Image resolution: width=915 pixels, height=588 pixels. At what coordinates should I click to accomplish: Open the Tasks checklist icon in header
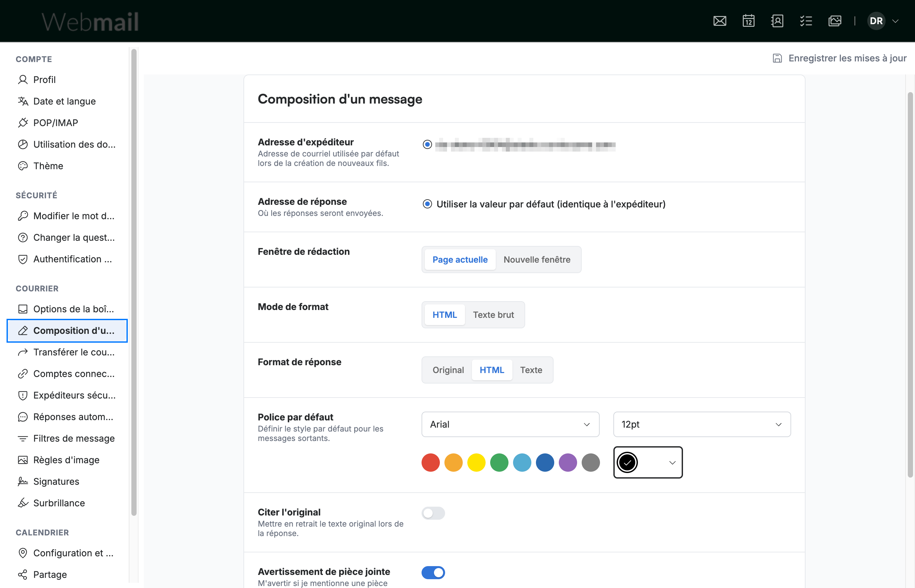tap(806, 21)
